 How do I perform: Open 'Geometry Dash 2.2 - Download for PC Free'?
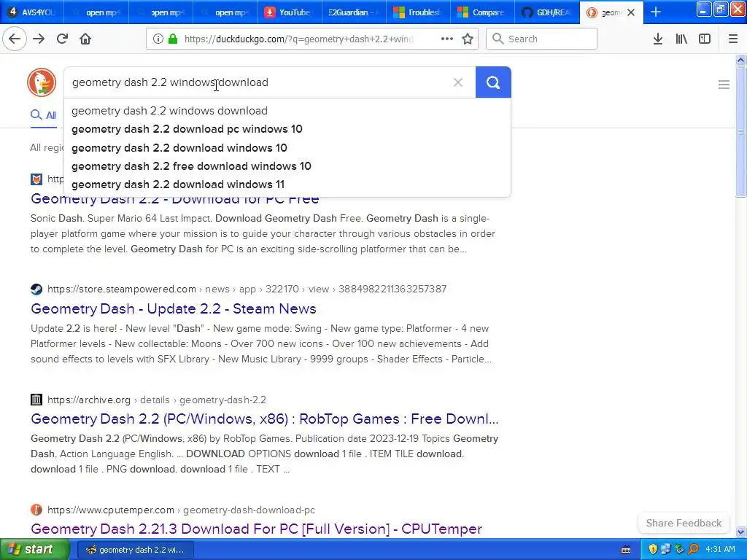click(x=175, y=200)
